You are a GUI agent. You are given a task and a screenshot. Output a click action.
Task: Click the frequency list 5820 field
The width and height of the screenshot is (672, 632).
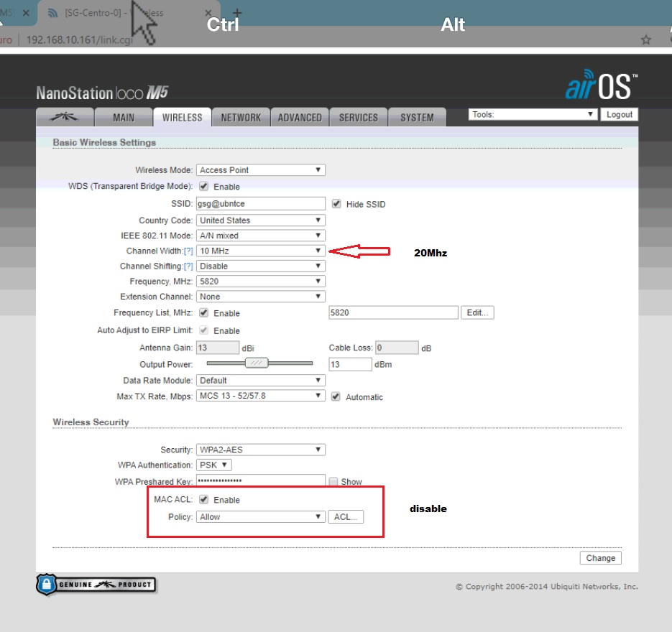coord(393,312)
